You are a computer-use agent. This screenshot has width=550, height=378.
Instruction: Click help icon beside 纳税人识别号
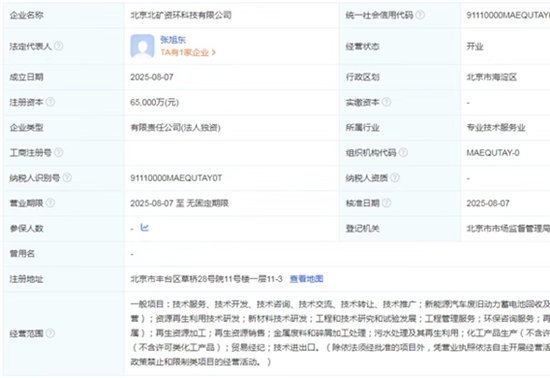67,178
